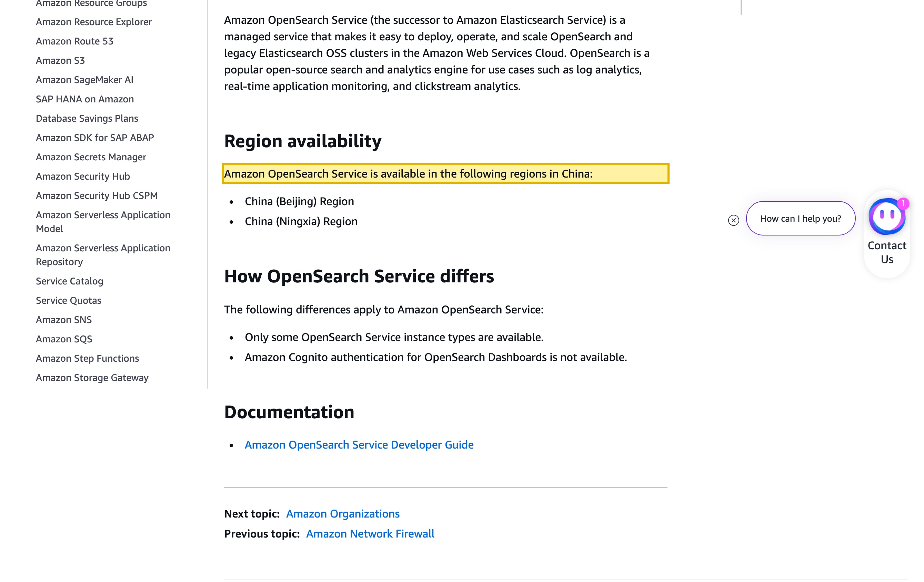This screenshot has width=924, height=582.
Task: Select Amazon Serverless Application Model
Action: 103,222
